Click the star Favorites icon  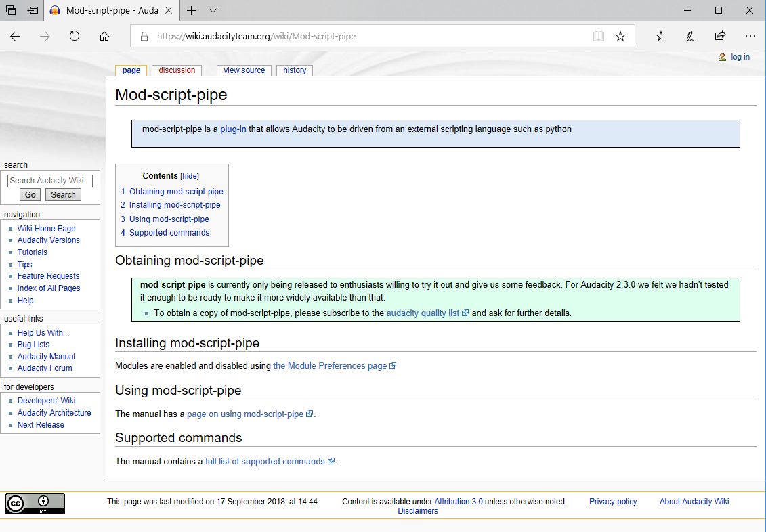click(620, 37)
